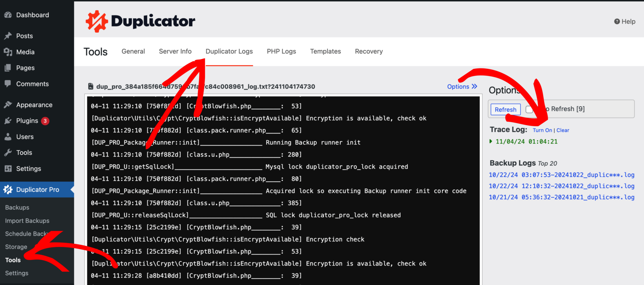644x285 pixels.
Task: Open the Templates tab
Action: point(325,51)
